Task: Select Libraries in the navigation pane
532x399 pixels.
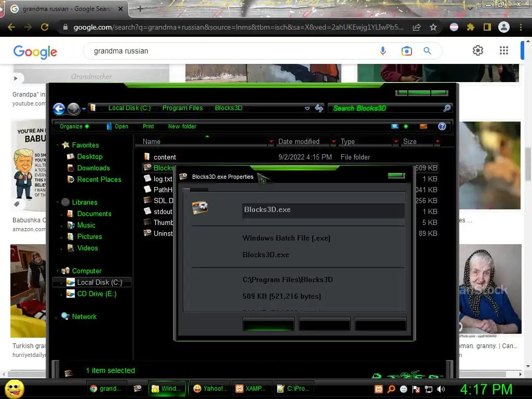Action: point(85,202)
